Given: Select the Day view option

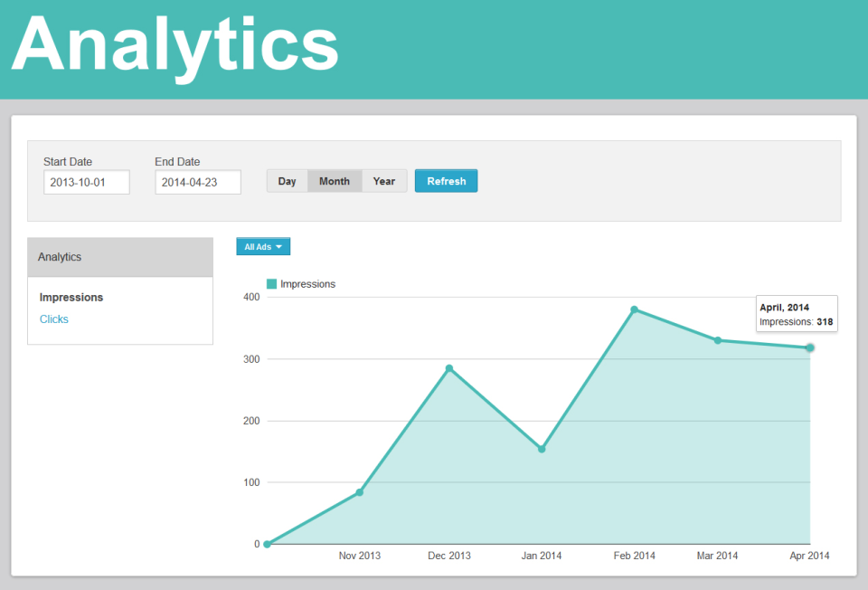Looking at the screenshot, I should (x=287, y=180).
